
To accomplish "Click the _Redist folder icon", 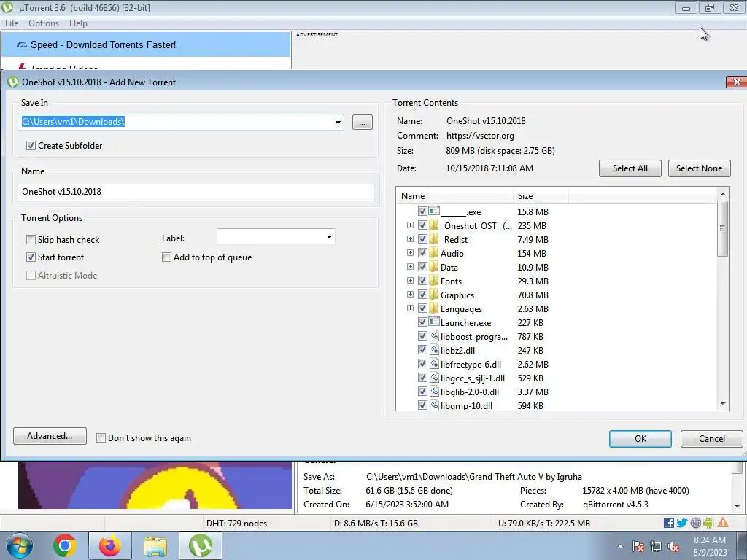I will point(433,239).
